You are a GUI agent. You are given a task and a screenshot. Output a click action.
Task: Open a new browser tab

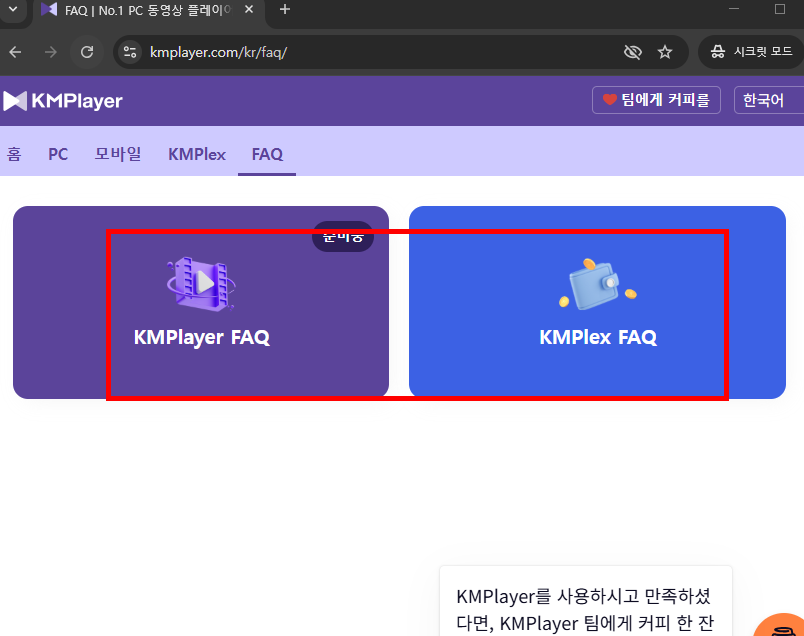285,10
